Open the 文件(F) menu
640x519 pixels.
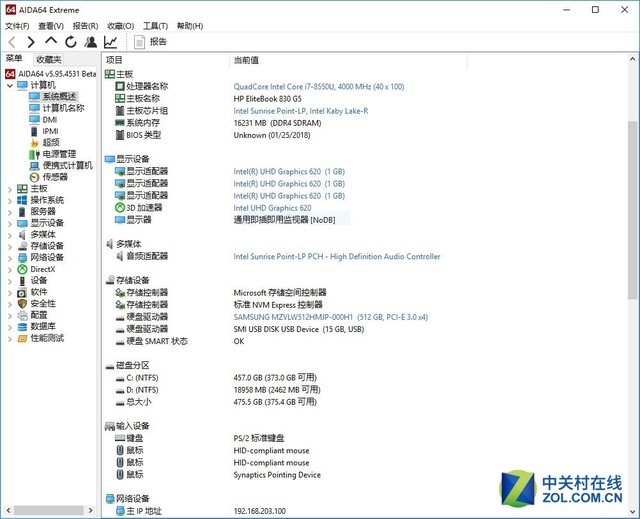pyautogui.click(x=17, y=26)
